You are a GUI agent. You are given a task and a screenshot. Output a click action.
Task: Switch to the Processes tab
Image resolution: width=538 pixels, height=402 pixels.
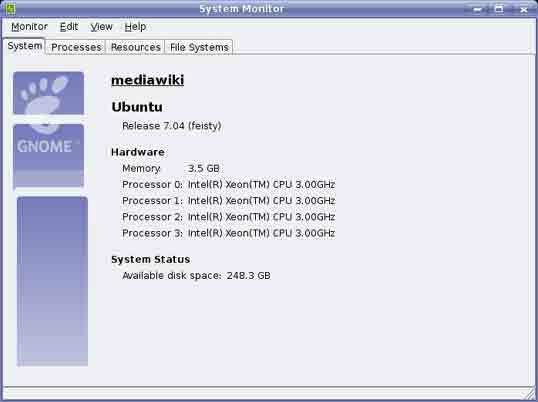tap(76, 47)
